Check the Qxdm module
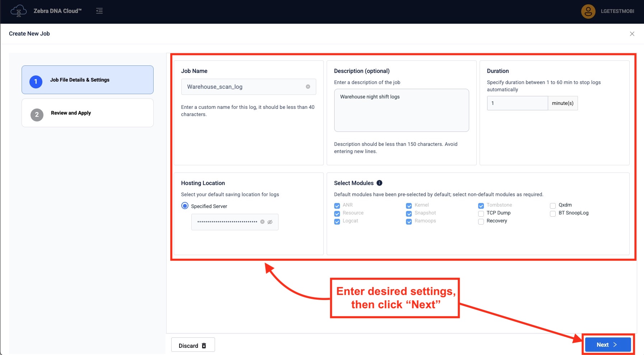Image resolution: width=644 pixels, height=355 pixels. (553, 206)
